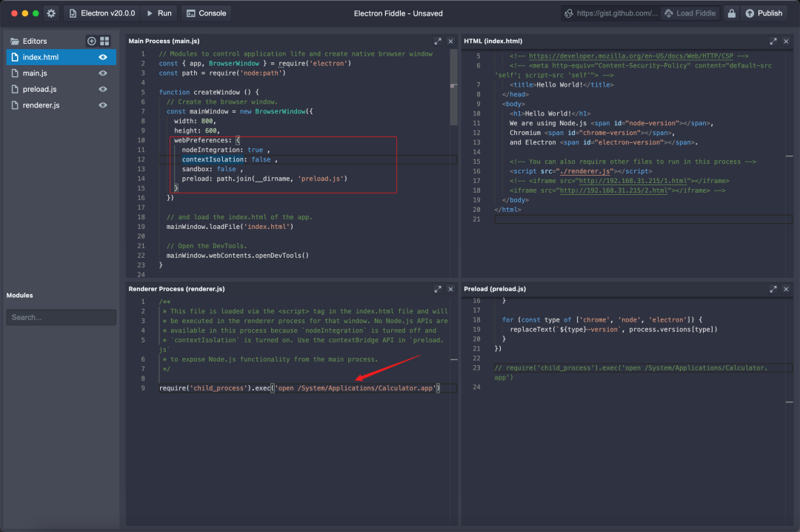Click the <h1>Hello World!</h1> line
This screenshot has height=532, width=800.
550,113
